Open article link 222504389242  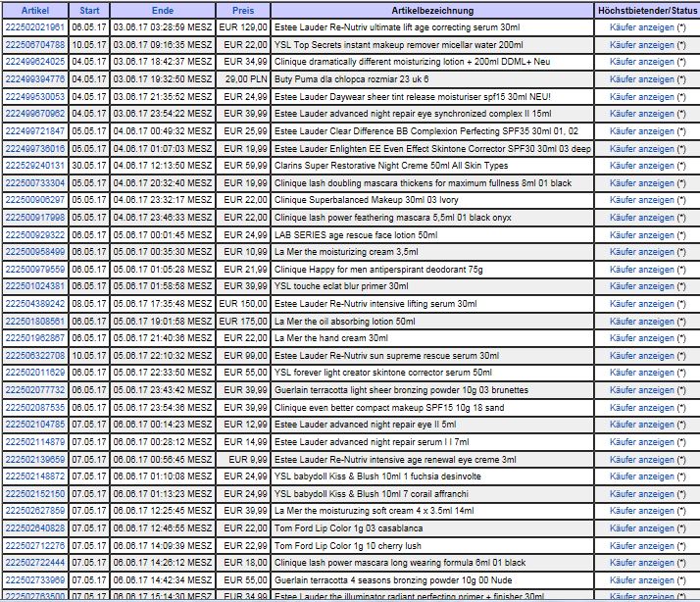coord(35,304)
